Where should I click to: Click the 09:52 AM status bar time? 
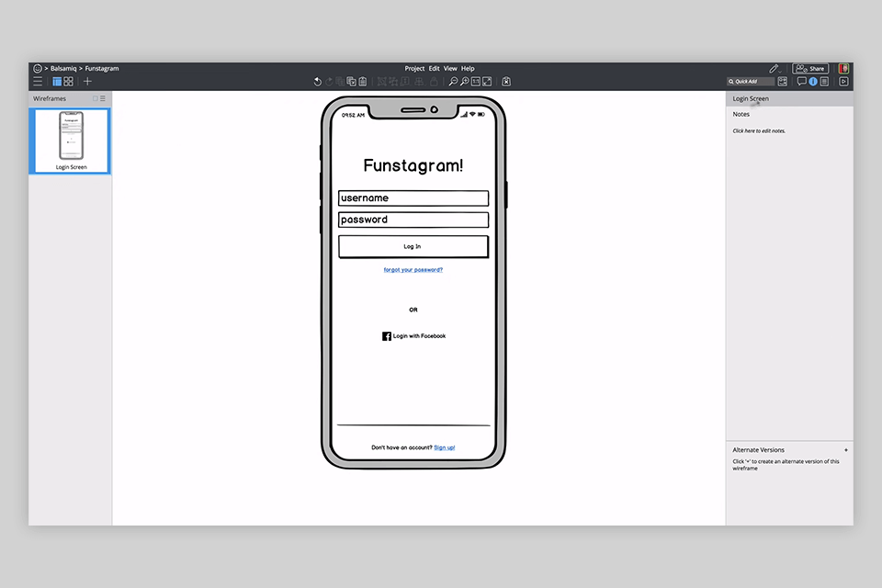click(353, 116)
